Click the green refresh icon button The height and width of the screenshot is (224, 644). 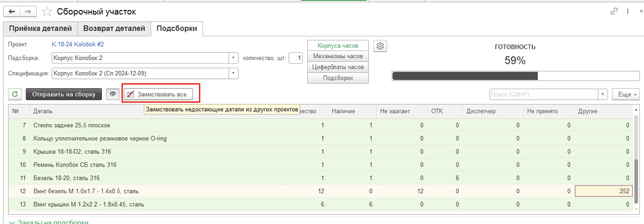click(x=15, y=94)
